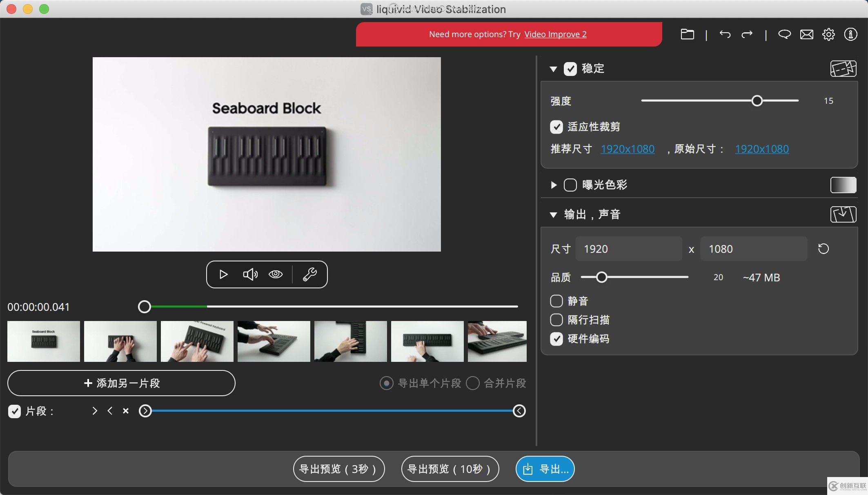Enable the 隔行扫描 interlace checkbox
This screenshot has width=868, height=495.
coord(556,320)
